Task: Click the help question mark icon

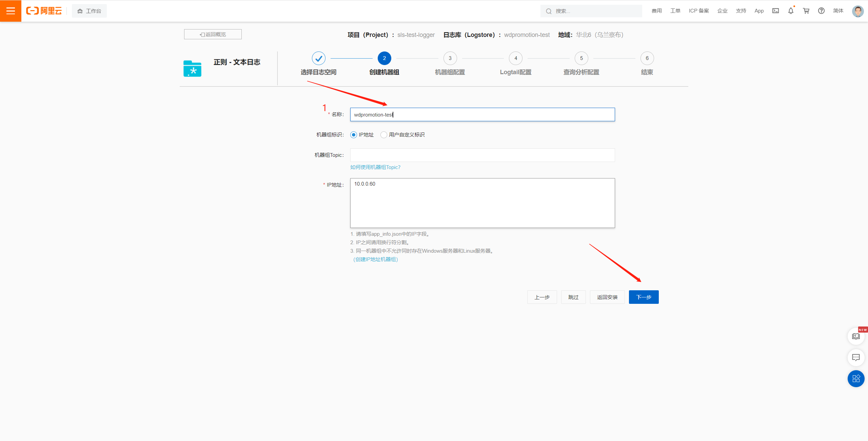Action: [x=821, y=11]
